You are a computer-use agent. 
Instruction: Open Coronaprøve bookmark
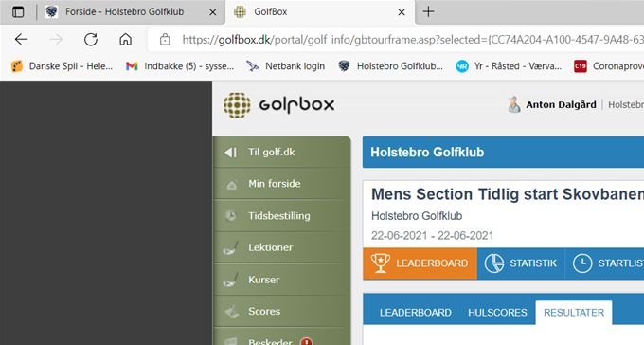[609, 65]
